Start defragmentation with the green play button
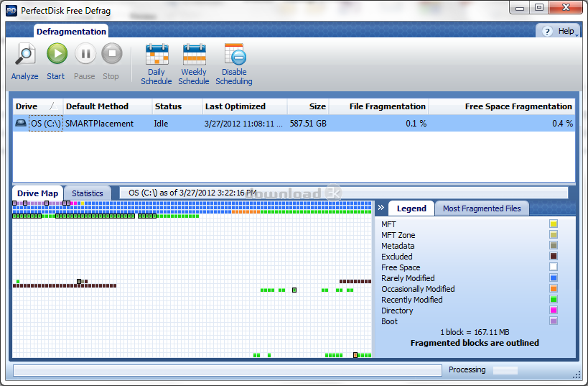 tap(57, 53)
